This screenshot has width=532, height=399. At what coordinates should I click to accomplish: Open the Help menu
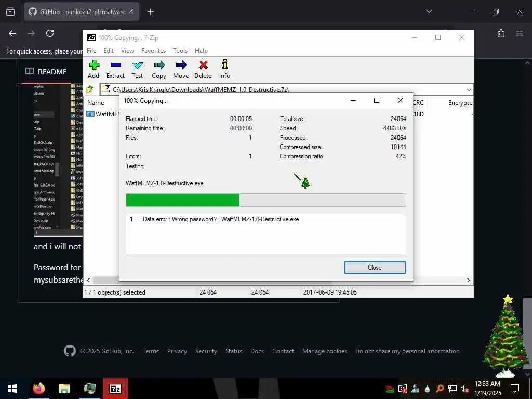(201, 51)
